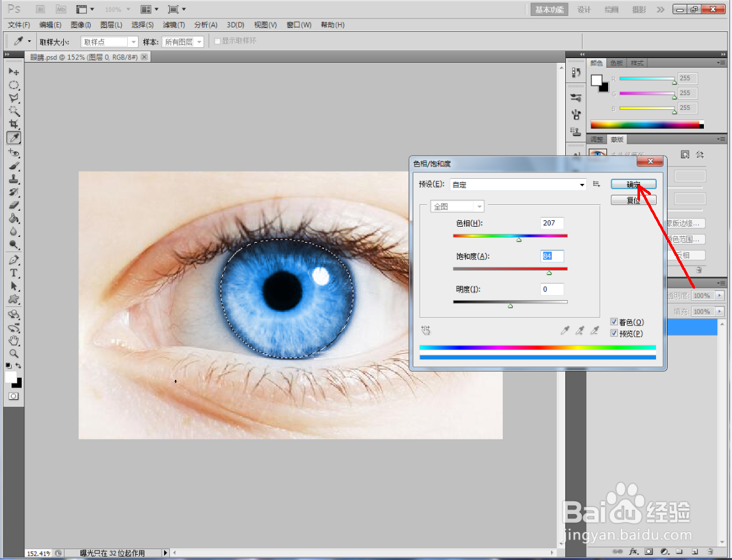Select the subtract-from-sample eyedropper in dialog
The image size is (732, 560).
pos(594,331)
